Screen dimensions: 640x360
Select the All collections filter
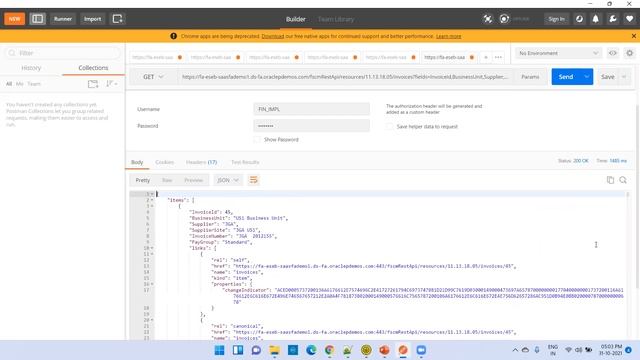(x=9, y=84)
